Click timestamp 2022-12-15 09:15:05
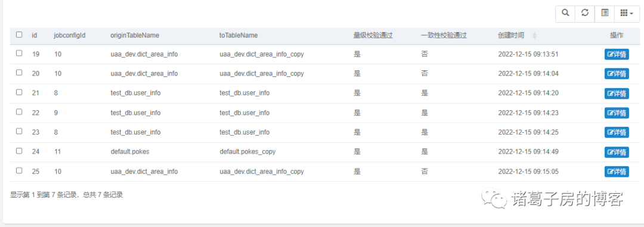The height and width of the screenshot is (227, 644). coord(528,172)
